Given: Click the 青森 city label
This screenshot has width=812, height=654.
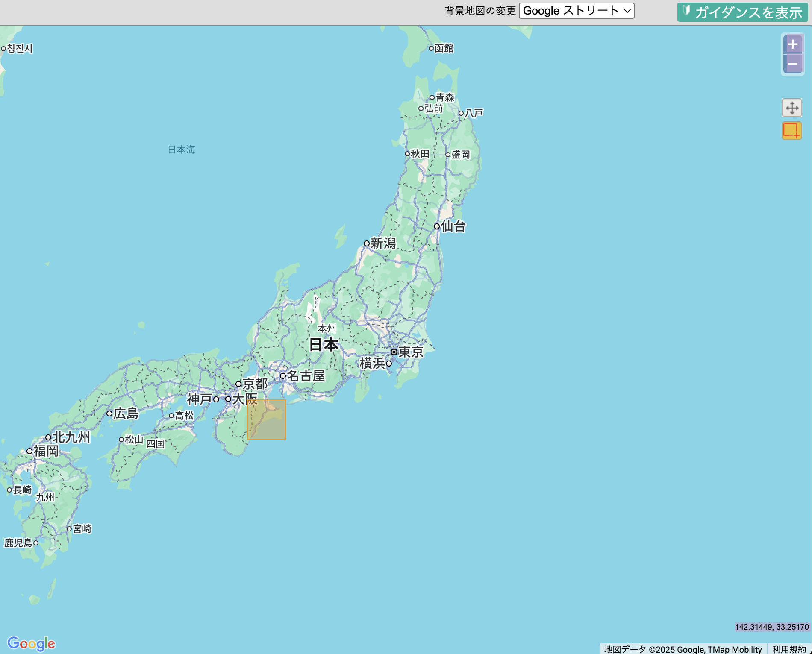Looking at the screenshot, I should pos(445,97).
